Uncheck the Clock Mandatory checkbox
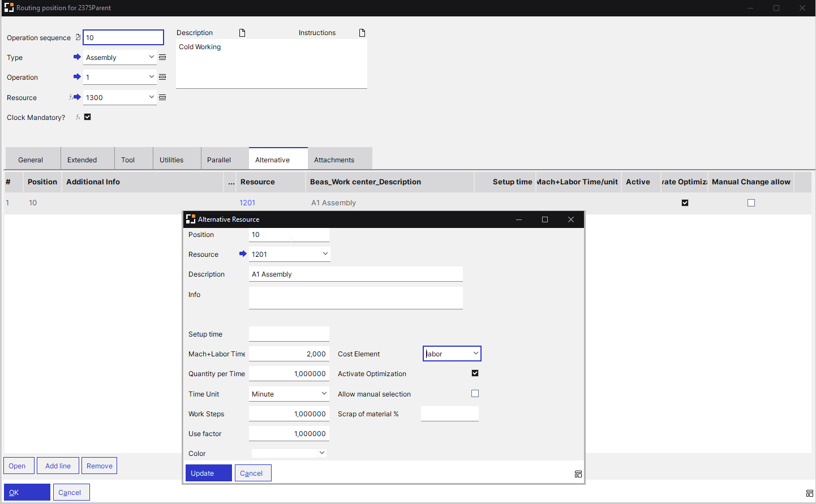 click(x=87, y=117)
